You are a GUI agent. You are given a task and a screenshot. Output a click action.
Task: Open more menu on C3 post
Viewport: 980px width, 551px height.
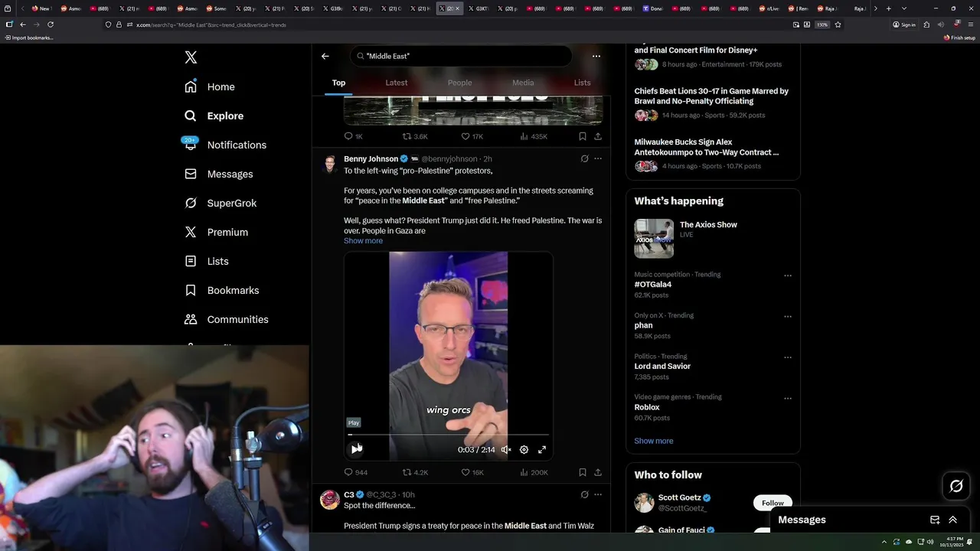598,494
